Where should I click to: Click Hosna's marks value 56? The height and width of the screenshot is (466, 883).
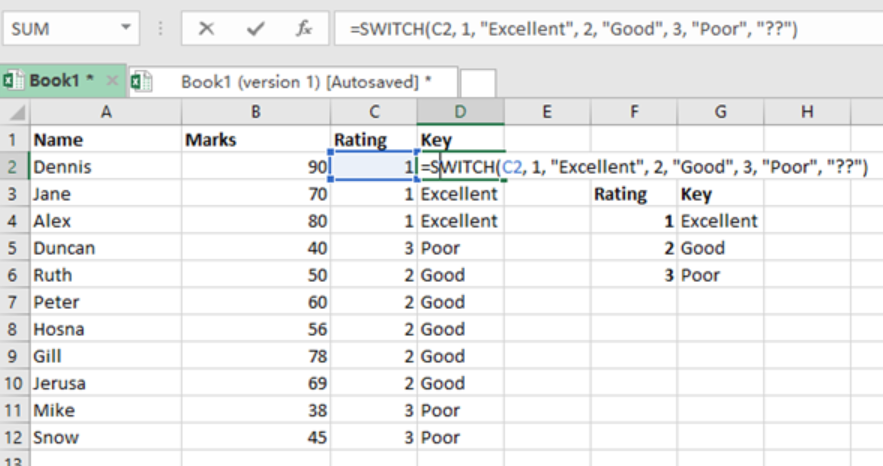click(x=256, y=329)
